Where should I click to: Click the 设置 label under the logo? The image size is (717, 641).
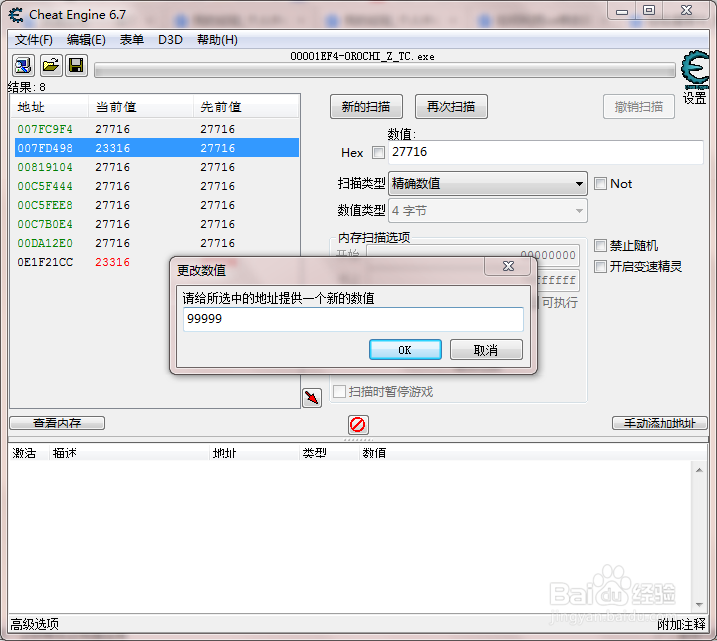click(695, 98)
